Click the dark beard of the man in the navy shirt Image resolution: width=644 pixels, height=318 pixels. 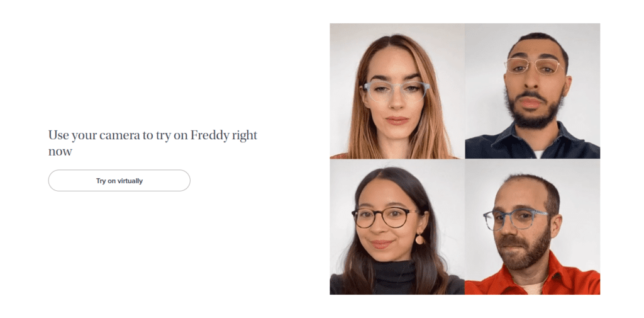coord(533,115)
